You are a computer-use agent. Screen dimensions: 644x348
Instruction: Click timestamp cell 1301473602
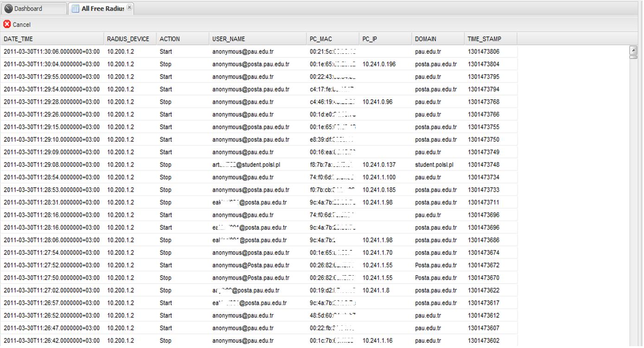[484, 340]
